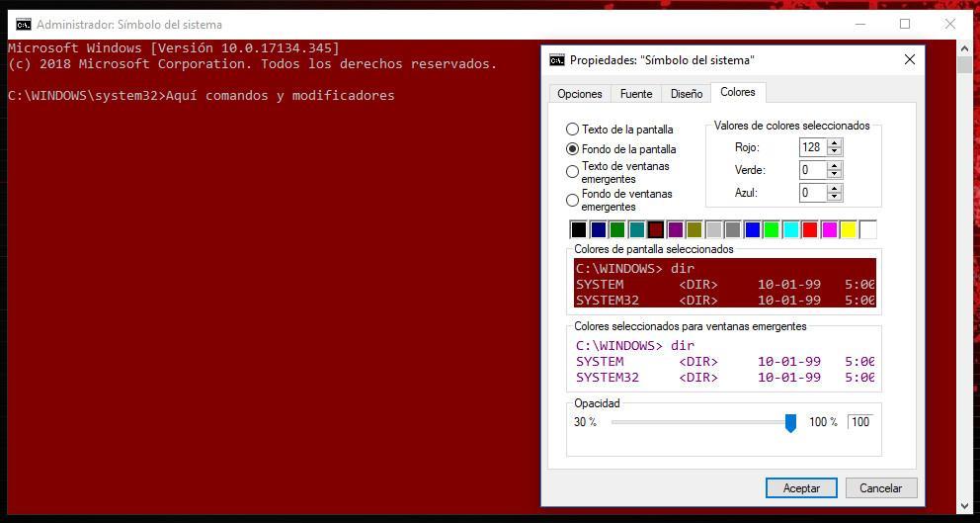980x523 pixels.
Task: Maximize the Símbolo del sistema window
Action: [904, 25]
